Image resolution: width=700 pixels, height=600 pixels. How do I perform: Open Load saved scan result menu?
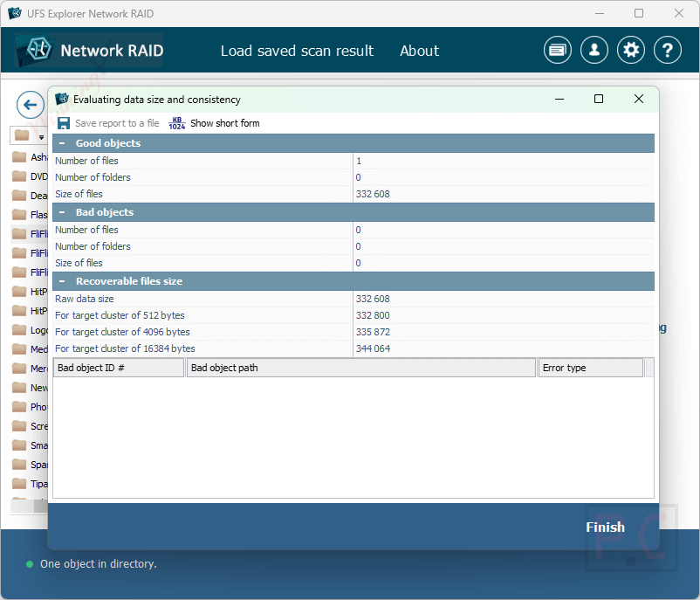(297, 51)
